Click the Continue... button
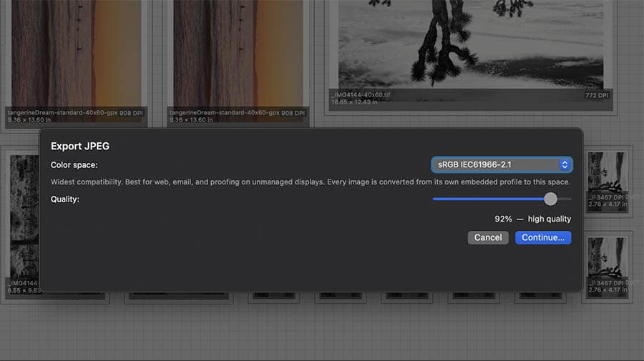 coord(543,237)
